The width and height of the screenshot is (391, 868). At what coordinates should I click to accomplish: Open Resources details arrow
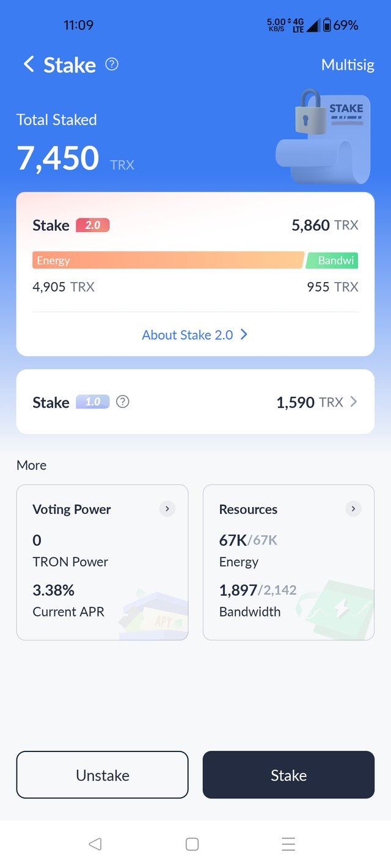point(353,509)
